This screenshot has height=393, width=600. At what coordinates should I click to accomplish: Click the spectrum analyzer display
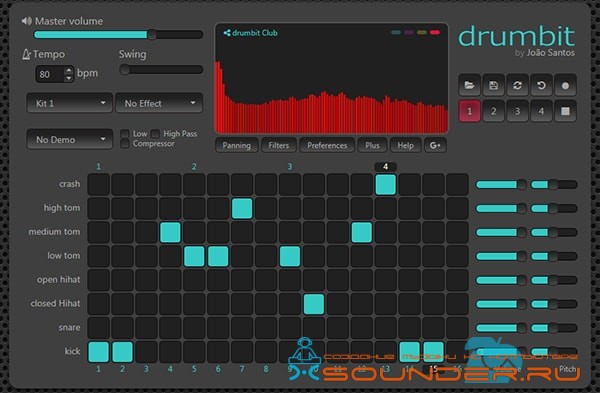click(331, 78)
